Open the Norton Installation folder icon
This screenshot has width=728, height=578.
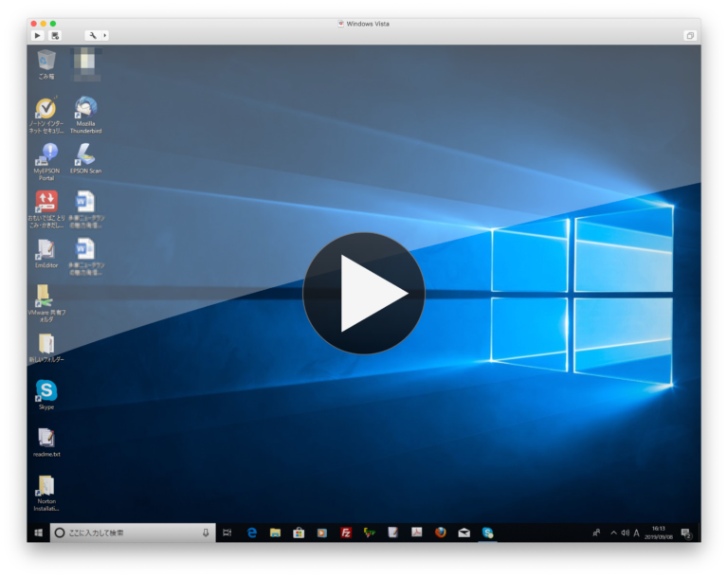coord(45,486)
